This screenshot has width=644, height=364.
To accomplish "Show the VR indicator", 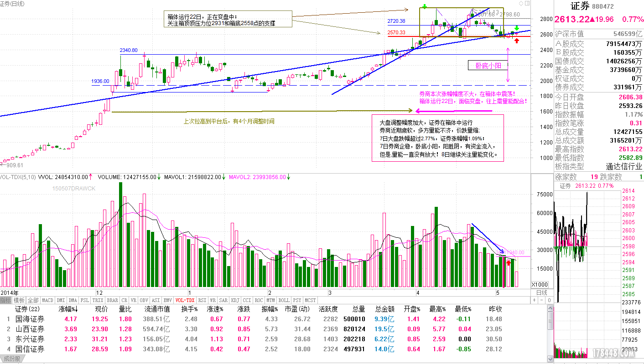I will 134,300.
